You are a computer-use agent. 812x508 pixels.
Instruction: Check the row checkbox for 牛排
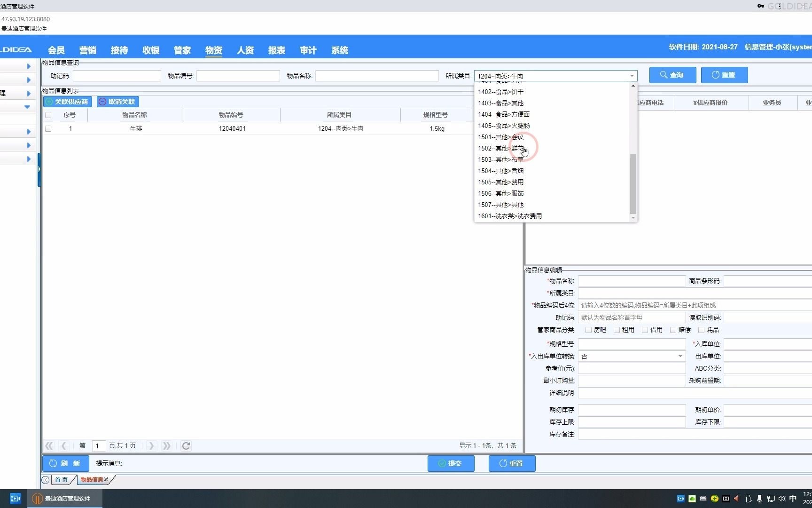click(x=48, y=128)
